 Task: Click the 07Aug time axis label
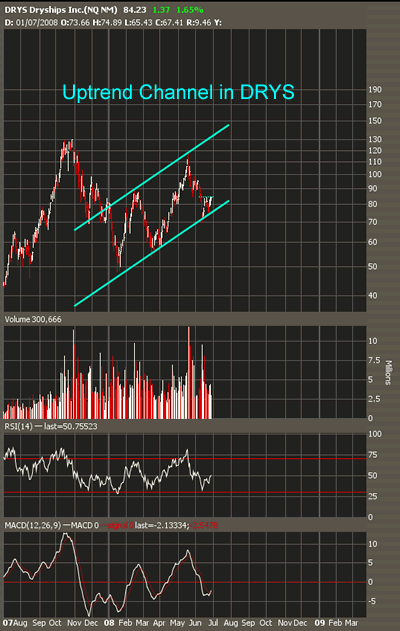pyautogui.click(x=16, y=623)
